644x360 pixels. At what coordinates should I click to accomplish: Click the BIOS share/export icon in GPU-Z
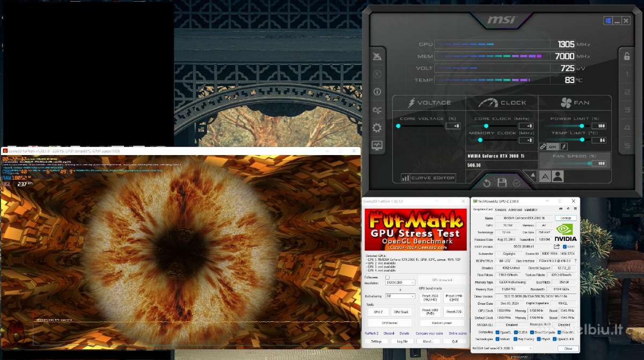(x=557, y=247)
